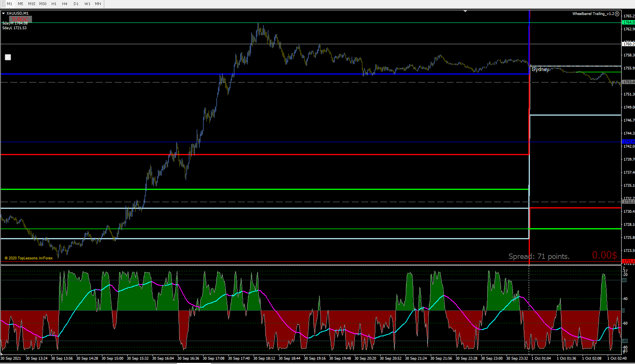Click the red TLBOC label button
This screenshot has width=635, height=364.
pos(20,19)
